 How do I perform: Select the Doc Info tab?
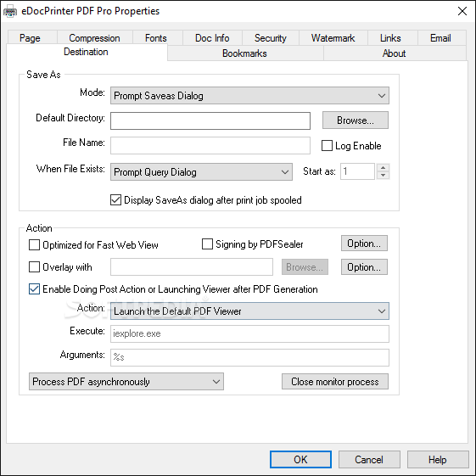(212, 38)
